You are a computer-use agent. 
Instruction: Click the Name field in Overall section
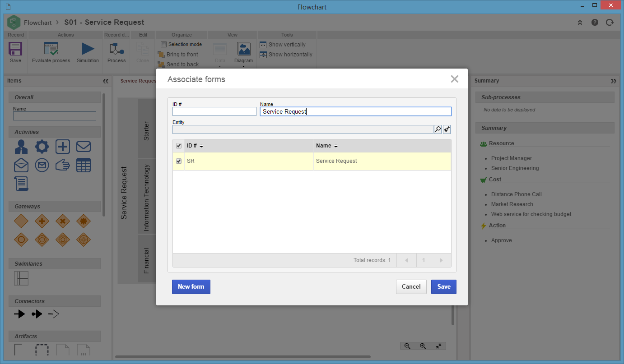(55, 116)
